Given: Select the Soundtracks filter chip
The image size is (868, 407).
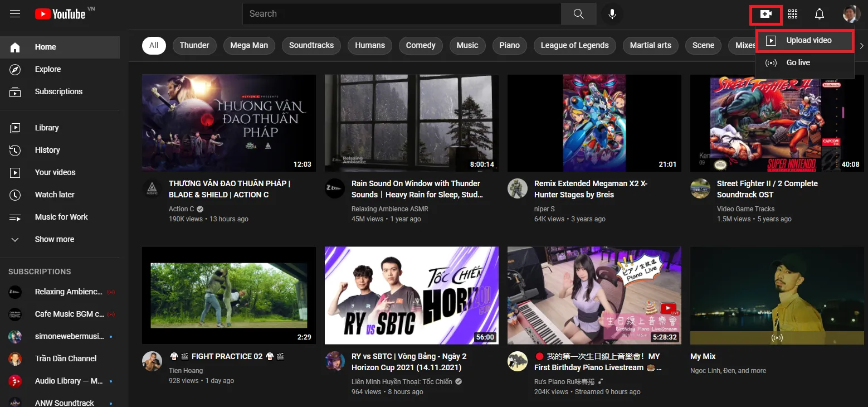Looking at the screenshot, I should coord(311,46).
